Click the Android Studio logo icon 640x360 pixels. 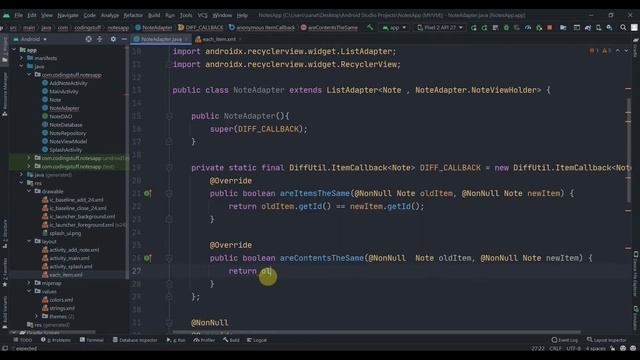click(x=6, y=15)
